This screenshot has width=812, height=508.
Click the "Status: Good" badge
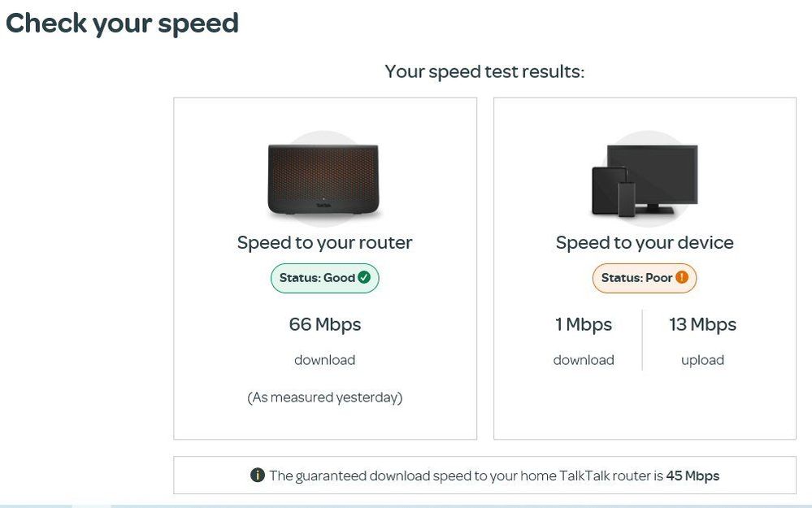pyautogui.click(x=324, y=278)
